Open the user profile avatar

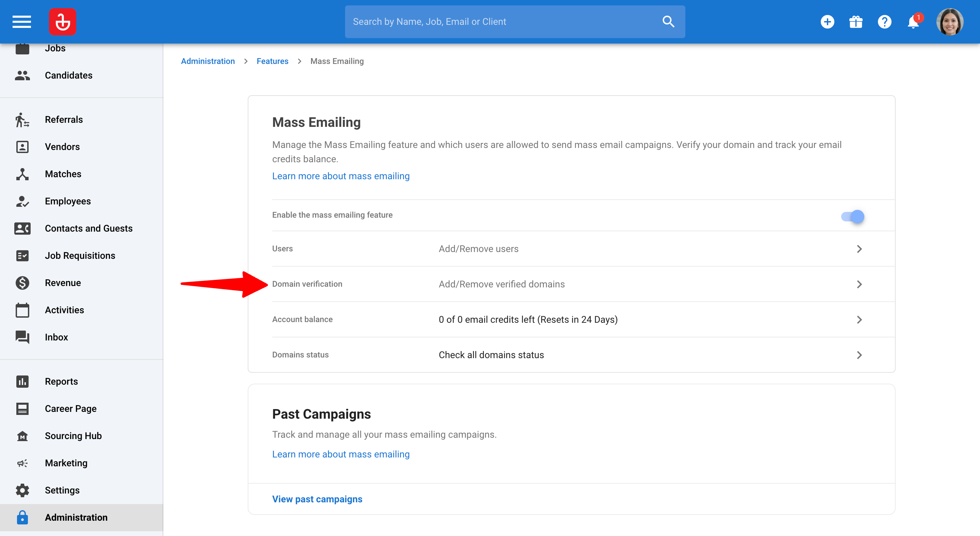click(950, 22)
